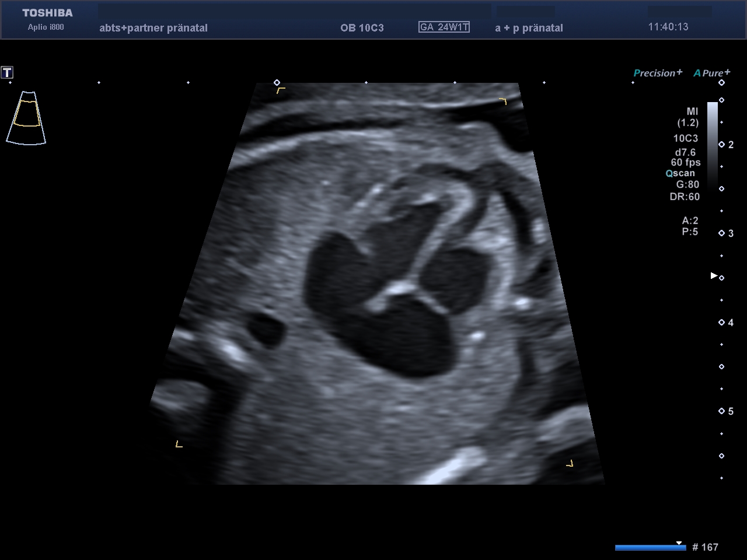Toggle the APure+ imaging mode
The height and width of the screenshot is (560, 747).
point(711,73)
